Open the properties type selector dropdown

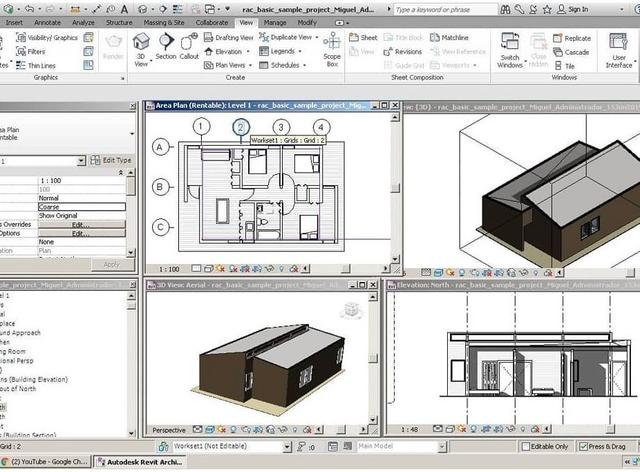coord(132,134)
